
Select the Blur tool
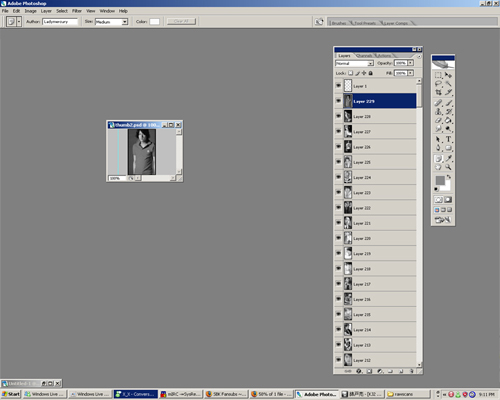point(438,129)
